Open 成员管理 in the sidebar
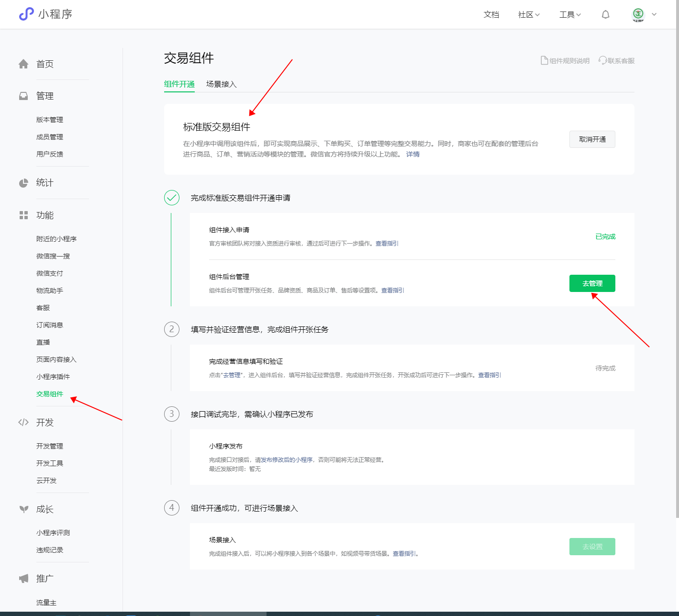 [50, 137]
